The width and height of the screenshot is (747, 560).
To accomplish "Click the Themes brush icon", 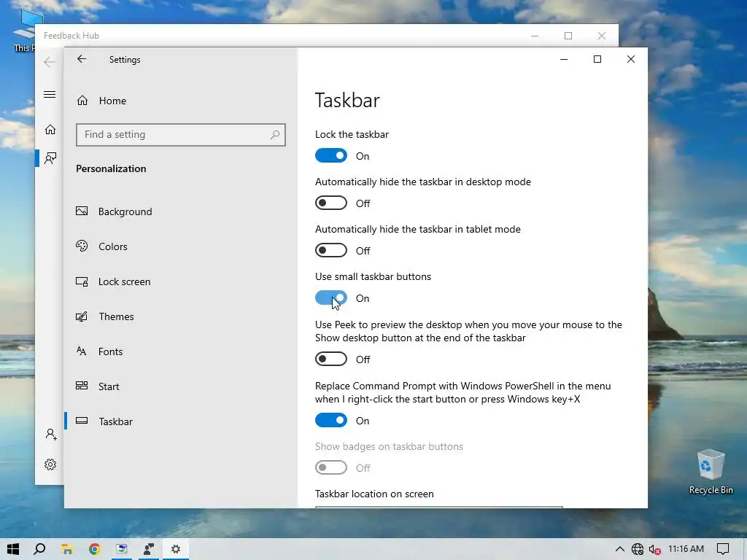I will click(x=82, y=316).
